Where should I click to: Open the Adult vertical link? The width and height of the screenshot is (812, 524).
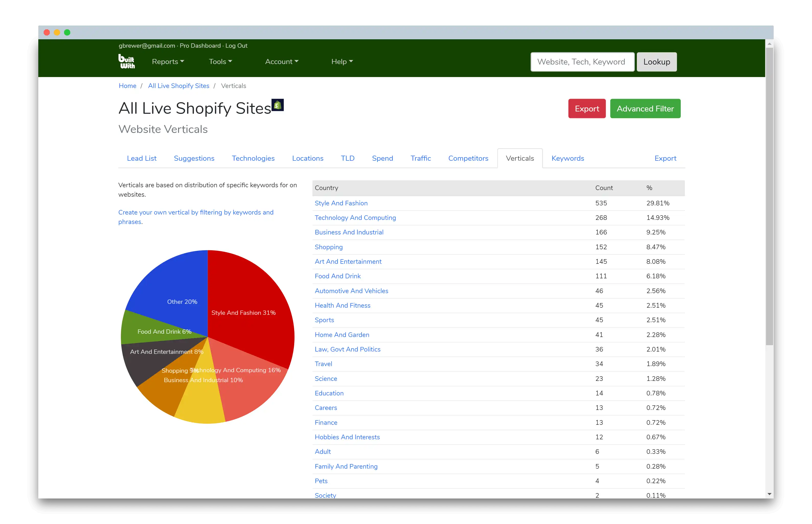pos(323,452)
